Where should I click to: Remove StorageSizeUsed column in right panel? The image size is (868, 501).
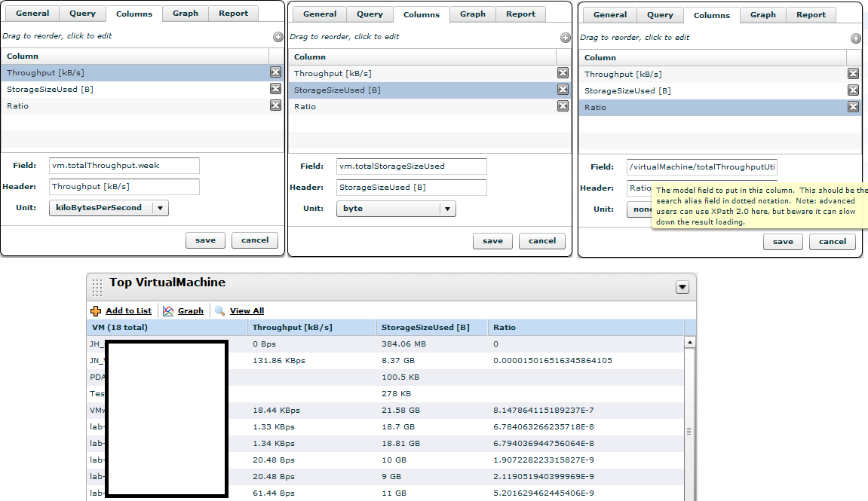coord(853,90)
